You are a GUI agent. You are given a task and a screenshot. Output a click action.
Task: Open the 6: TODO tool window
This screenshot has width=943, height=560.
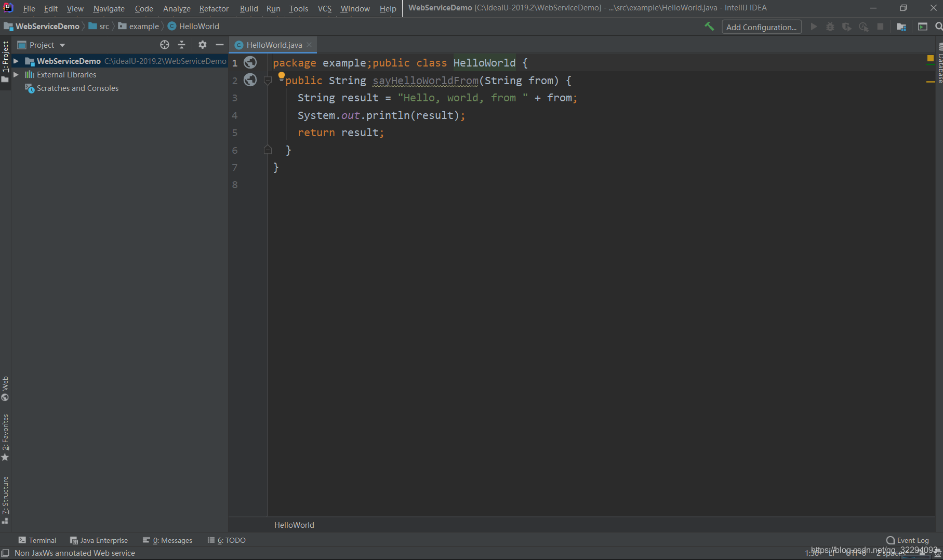point(227,540)
